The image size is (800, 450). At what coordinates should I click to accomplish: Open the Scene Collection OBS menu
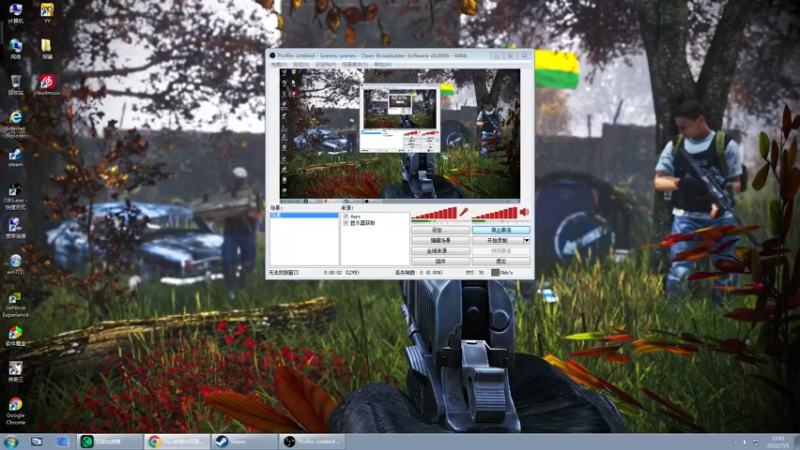point(355,64)
